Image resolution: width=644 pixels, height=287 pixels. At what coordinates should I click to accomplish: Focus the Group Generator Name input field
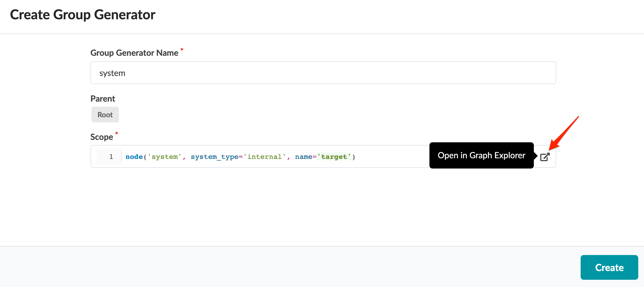pyautogui.click(x=323, y=73)
